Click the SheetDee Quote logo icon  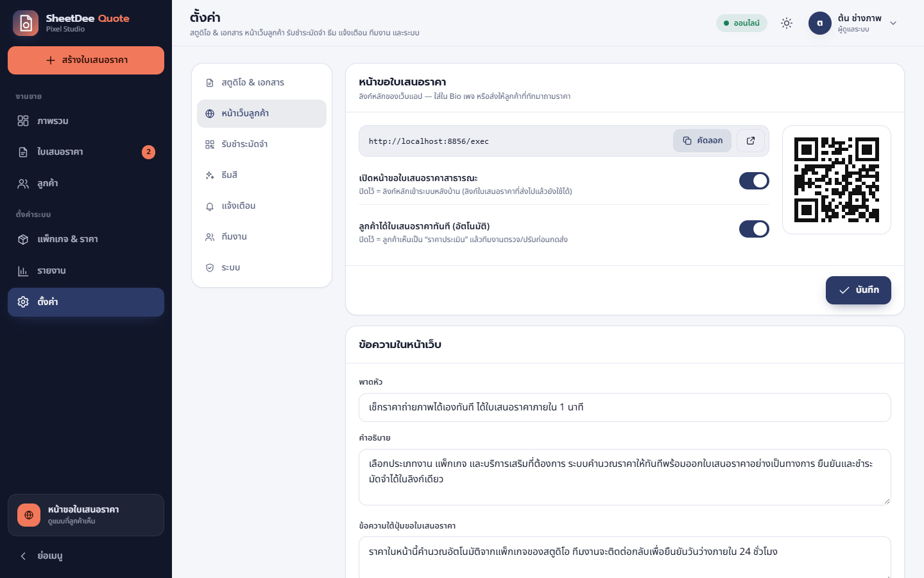pyautogui.click(x=26, y=23)
